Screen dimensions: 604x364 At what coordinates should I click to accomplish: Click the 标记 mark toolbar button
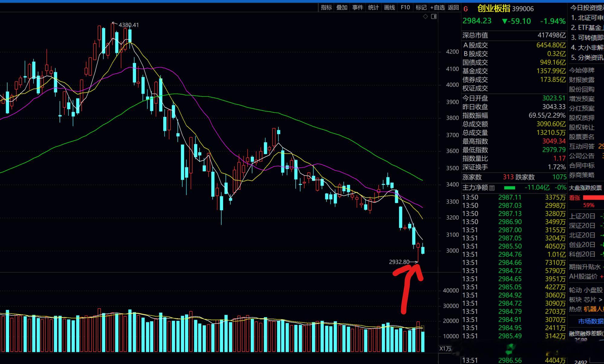click(421, 8)
